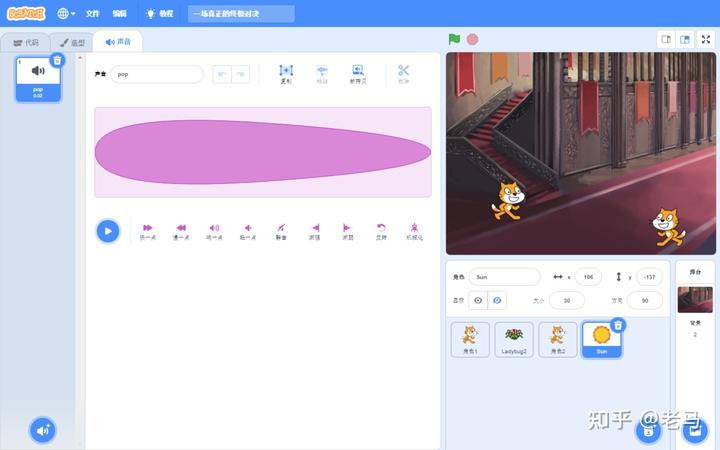This screenshot has height=450, width=720.
Task: Enter full screen stage mode
Action: [x=706, y=39]
